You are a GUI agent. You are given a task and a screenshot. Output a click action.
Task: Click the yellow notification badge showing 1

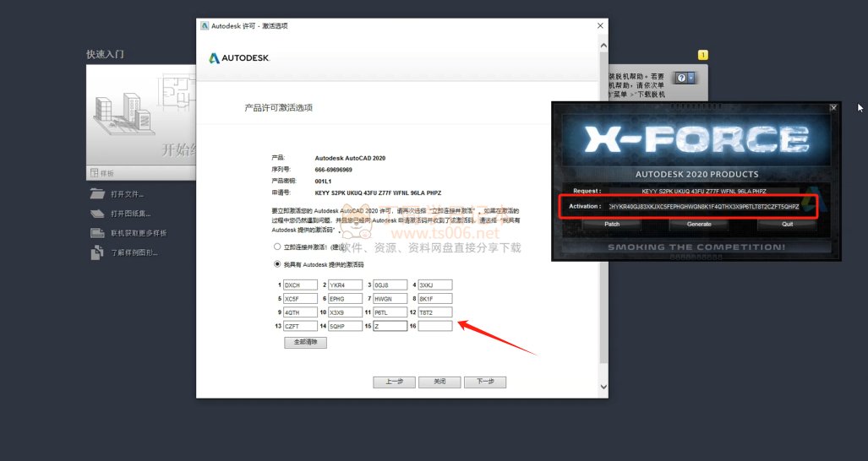point(702,55)
